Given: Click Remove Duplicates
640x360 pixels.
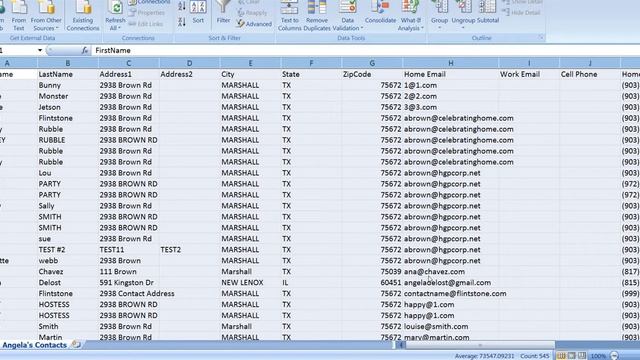Looking at the screenshot, I should (x=317, y=16).
